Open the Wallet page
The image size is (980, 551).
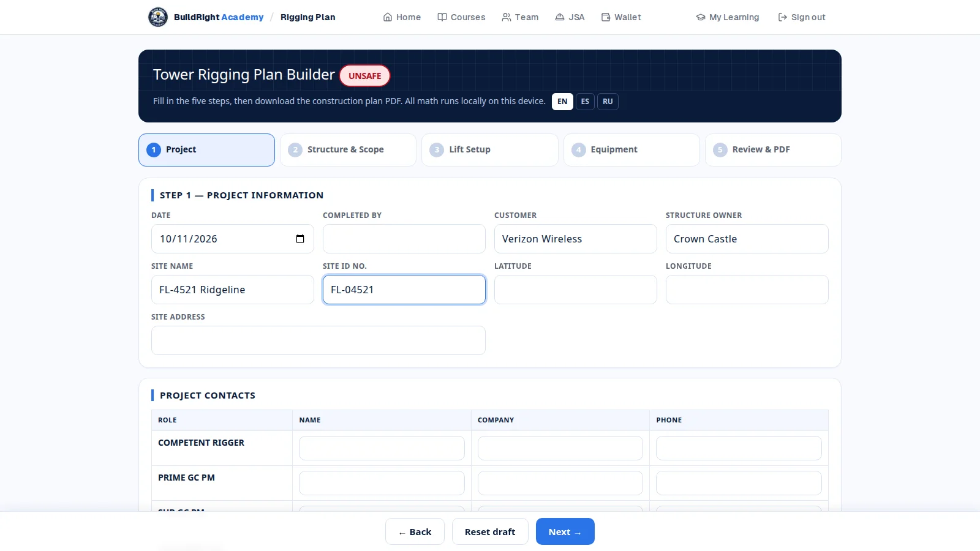(x=621, y=17)
